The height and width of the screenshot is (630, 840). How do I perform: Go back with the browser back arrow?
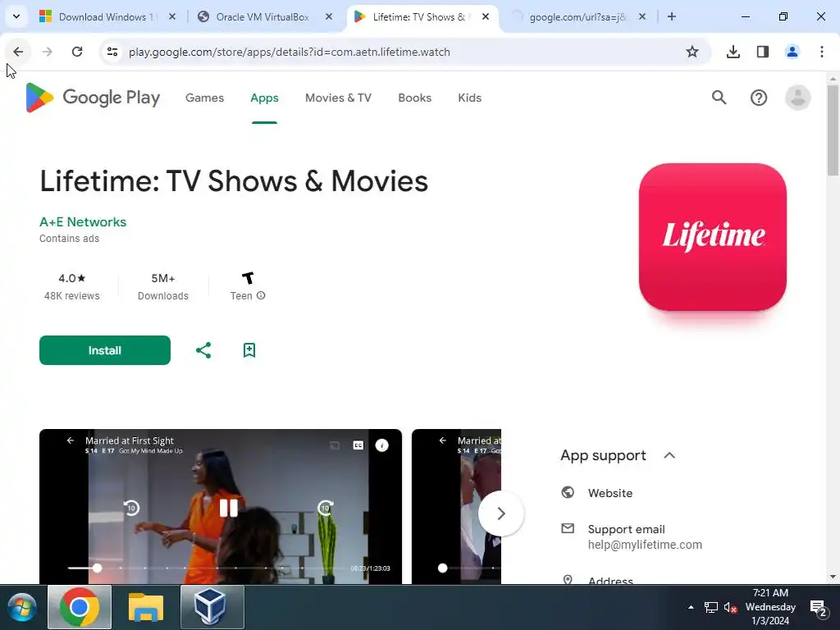18,52
